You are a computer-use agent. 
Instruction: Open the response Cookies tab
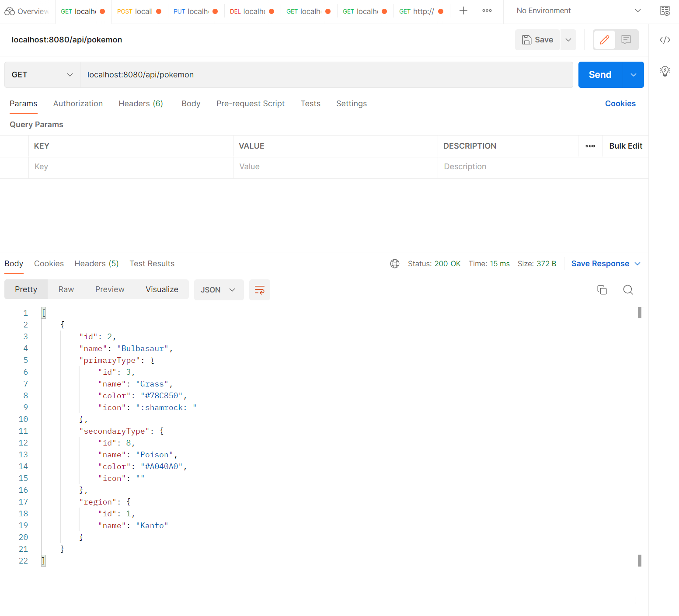point(49,264)
